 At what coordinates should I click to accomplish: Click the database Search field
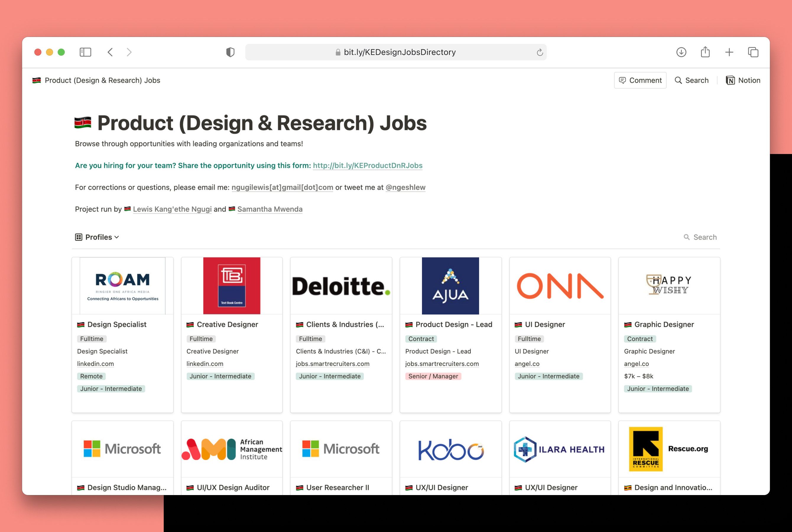[705, 237]
